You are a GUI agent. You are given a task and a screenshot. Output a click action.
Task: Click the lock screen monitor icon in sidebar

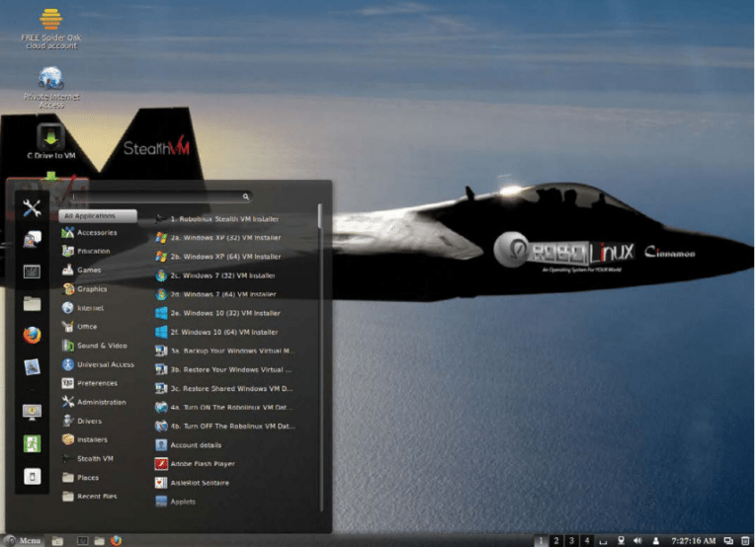(x=32, y=412)
